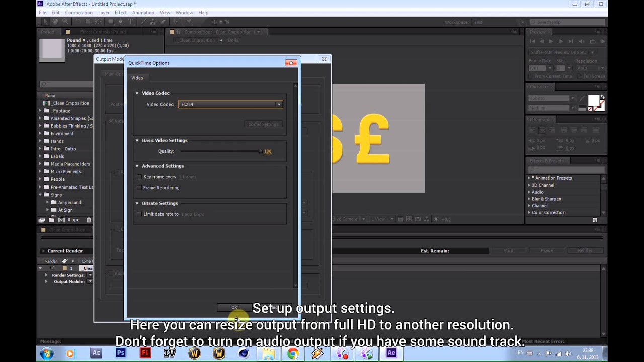
Task: Create a new folder in Project panel
Action: click(x=51, y=220)
